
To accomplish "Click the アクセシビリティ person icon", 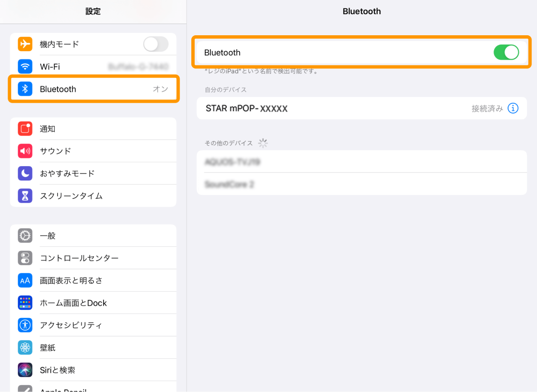I will (x=25, y=325).
